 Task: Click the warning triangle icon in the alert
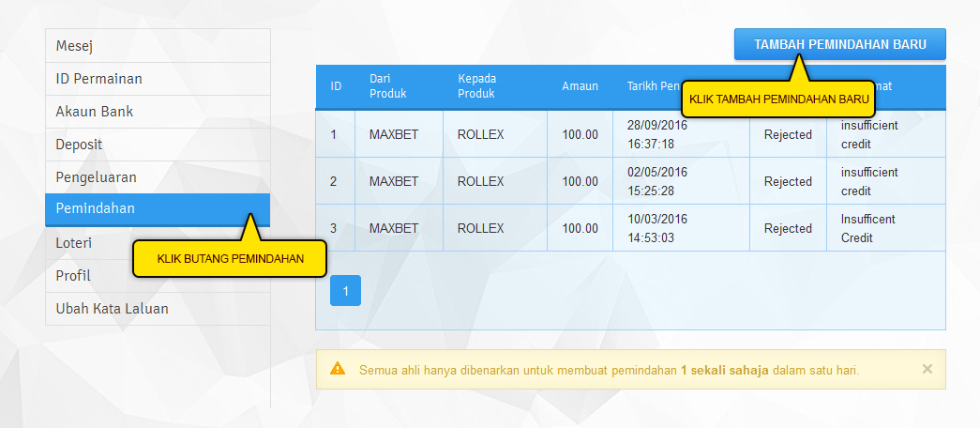(x=338, y=370)
